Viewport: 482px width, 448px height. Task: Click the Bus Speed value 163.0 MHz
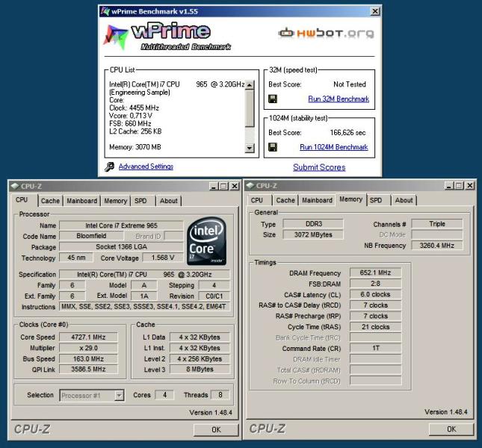88,358
